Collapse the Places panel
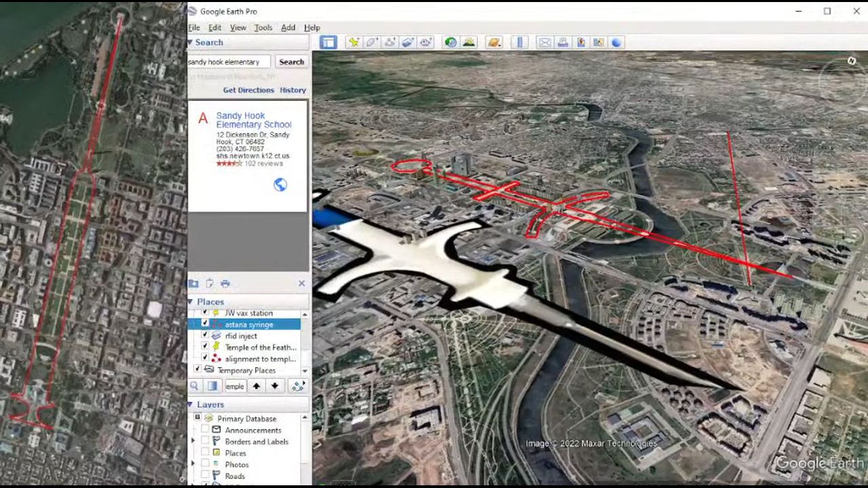 point(191,302)
